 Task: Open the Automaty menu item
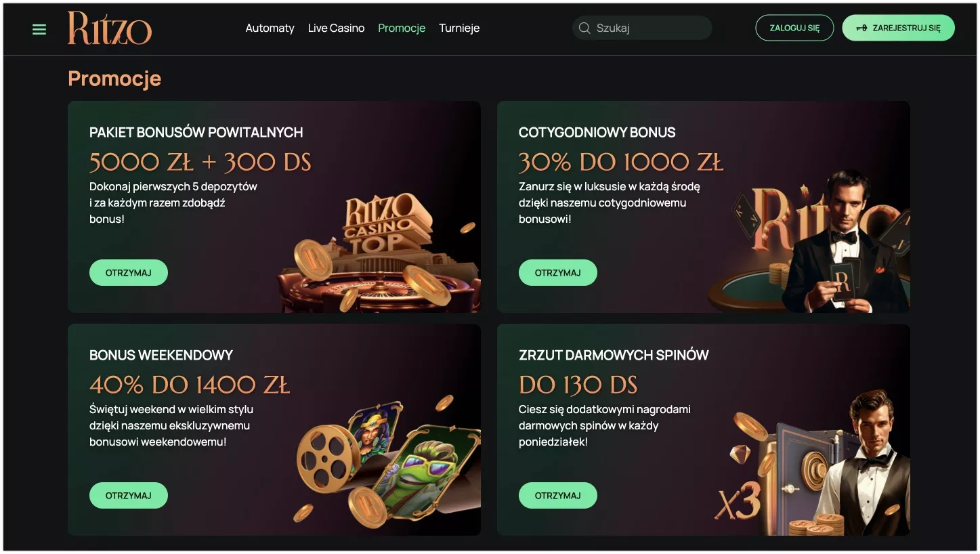(270, 28)
